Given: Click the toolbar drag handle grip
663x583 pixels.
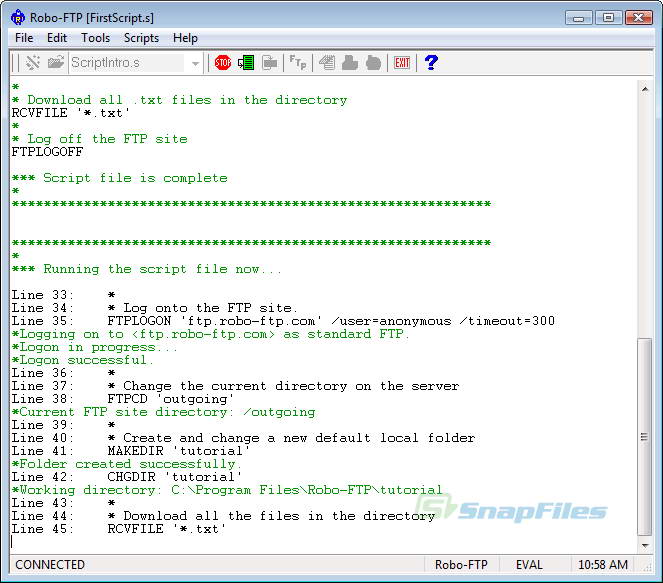Looking at the screenshot, I should [16, 63].
